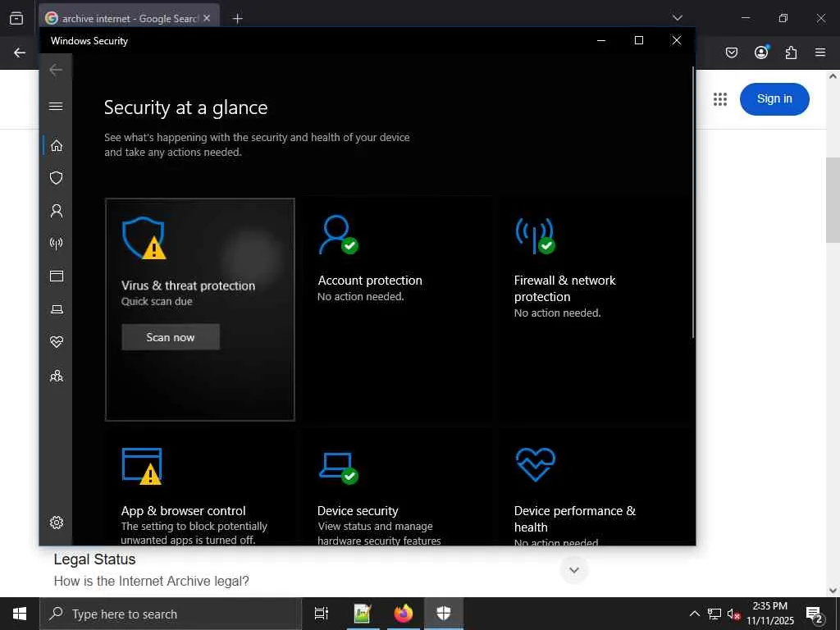The height and width of the screenshot is (630, 840).
Task: Click Virus & threat protection shield warning tile icon
Action: (x=144, y=238)
